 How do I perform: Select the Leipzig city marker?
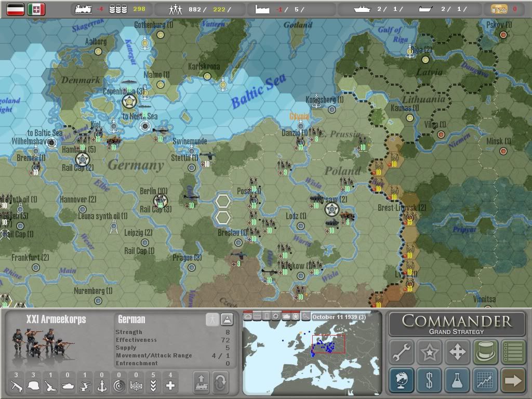click(145, 242)
